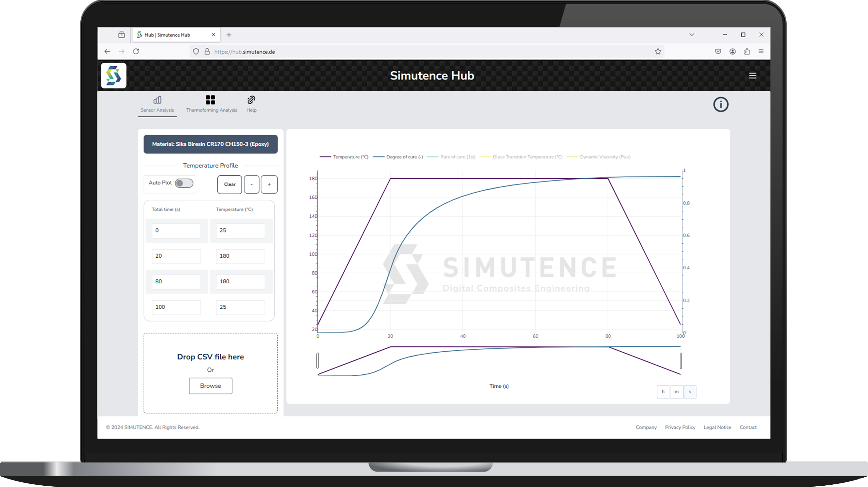868x487 pixels.
Task: Open the hamburger menu in Simutence header
Action: [752, 76]
